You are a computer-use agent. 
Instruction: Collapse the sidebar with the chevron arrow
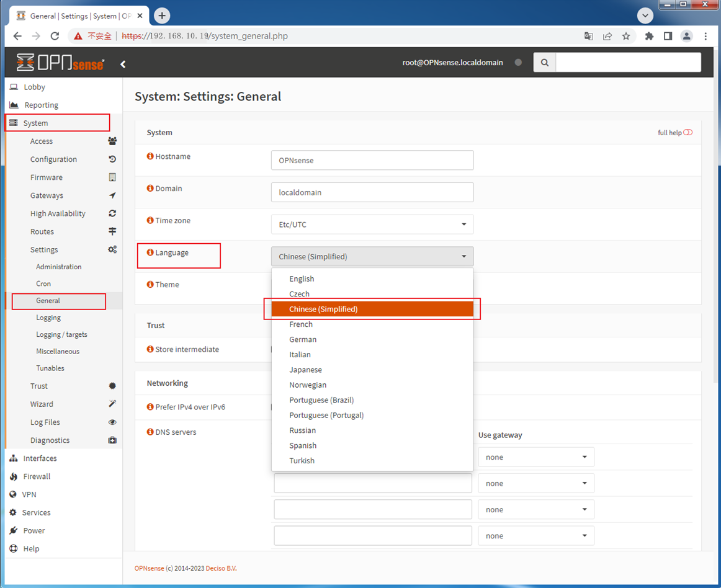pyautogui.click(x=123, y=64)
